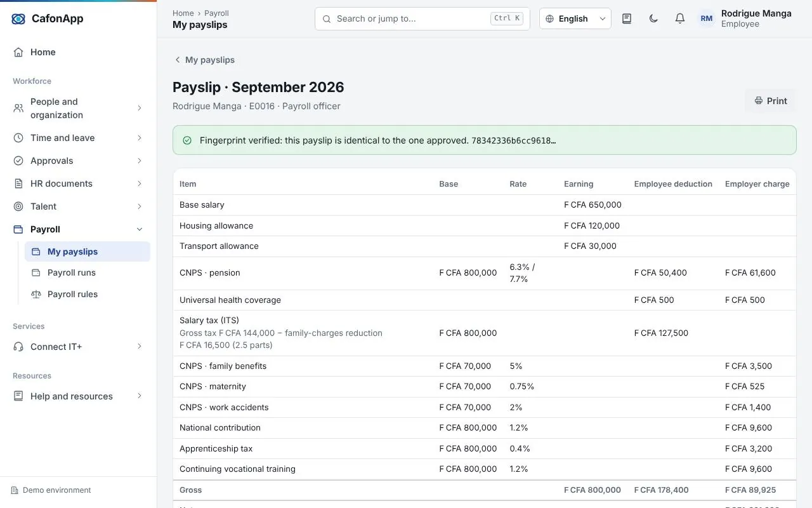Expand People and organization chevron
The image size is (812, 508).
(140, 108)
